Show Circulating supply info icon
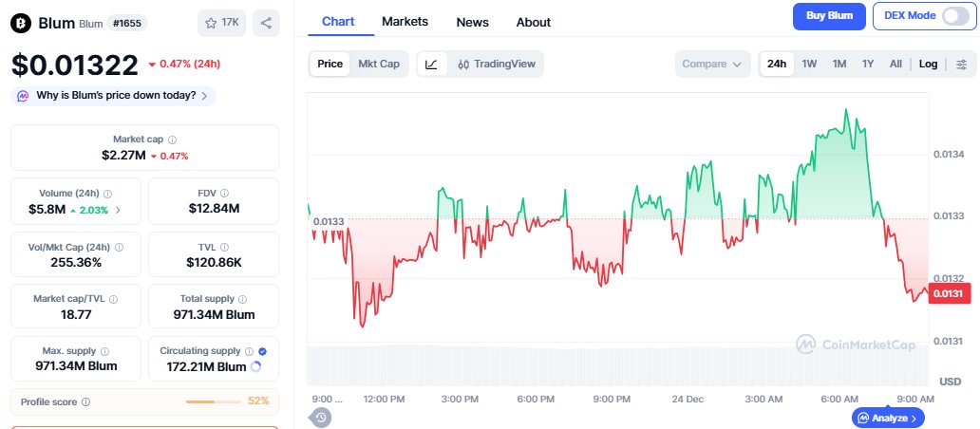 point(249,351)
